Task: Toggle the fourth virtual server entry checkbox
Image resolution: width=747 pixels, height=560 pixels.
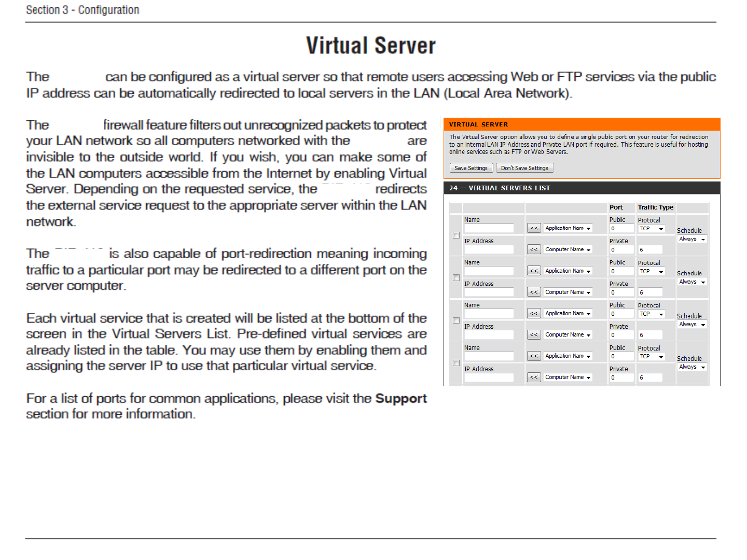Action: [x=457, y=363]
